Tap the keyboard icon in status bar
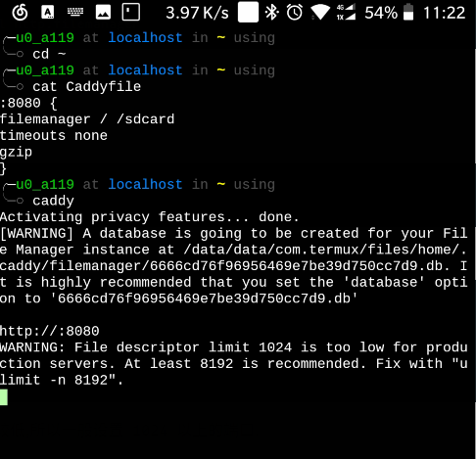Screen dimensions: 476x459 coord(75,13)
